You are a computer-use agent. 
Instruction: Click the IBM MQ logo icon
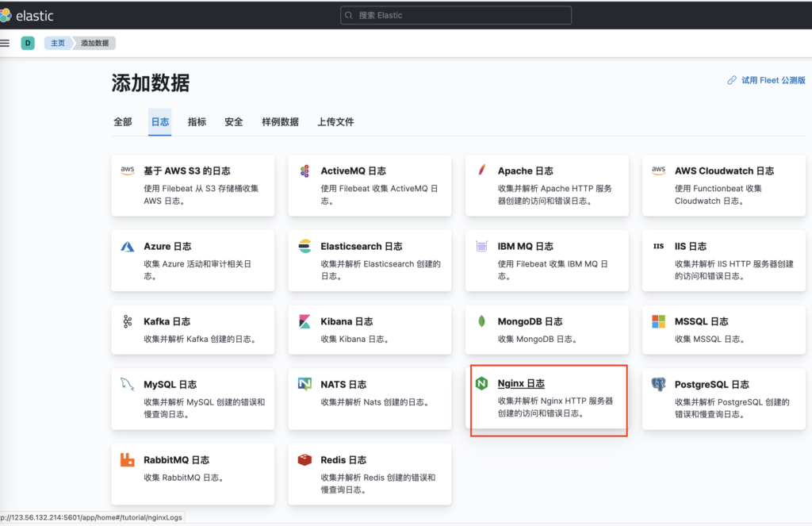(x=481, y=246)
